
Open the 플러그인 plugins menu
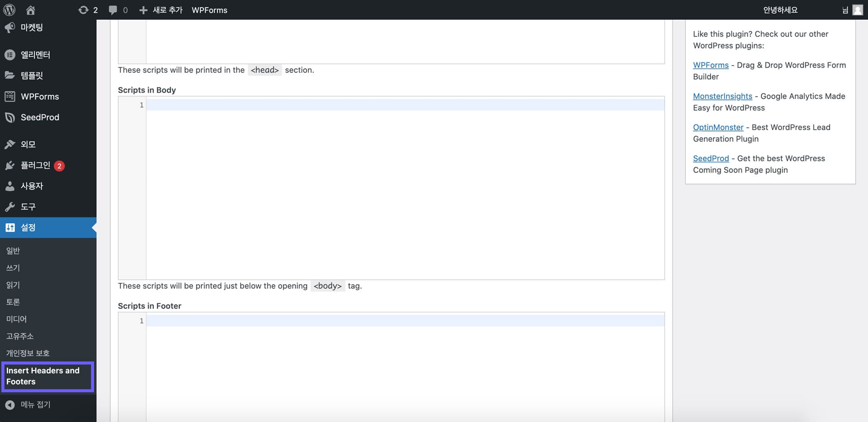(x=48, y=165)
